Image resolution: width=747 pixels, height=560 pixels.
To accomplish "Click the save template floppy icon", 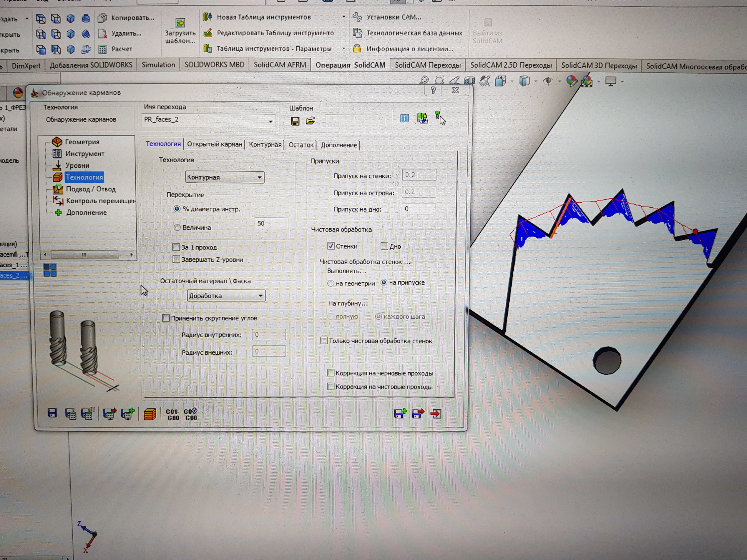I will (295, 121).
